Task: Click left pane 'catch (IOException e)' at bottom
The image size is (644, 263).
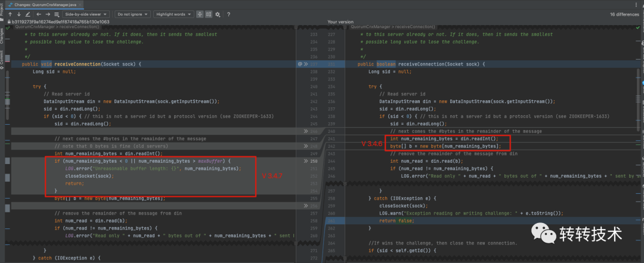Action: (x=67, y=258)
